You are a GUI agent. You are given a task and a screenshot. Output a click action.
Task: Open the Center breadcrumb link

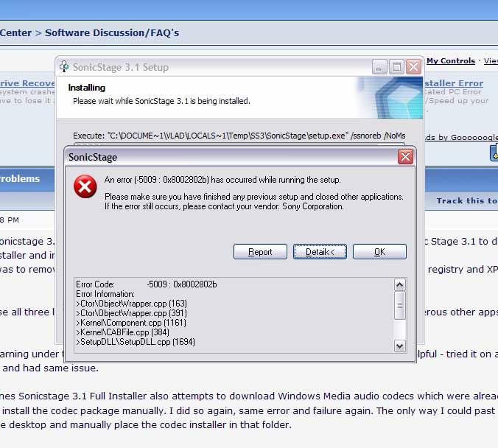[15, 32]
